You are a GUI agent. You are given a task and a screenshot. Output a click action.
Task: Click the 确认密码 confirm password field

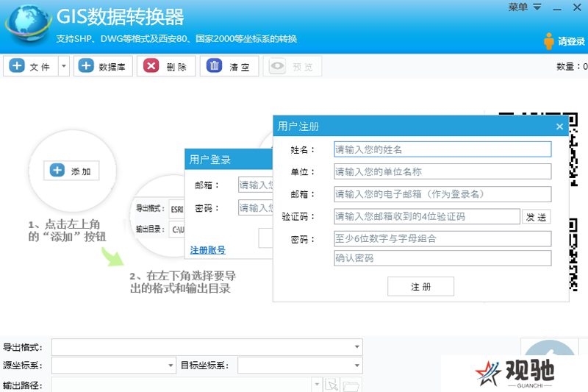(442, 258)
